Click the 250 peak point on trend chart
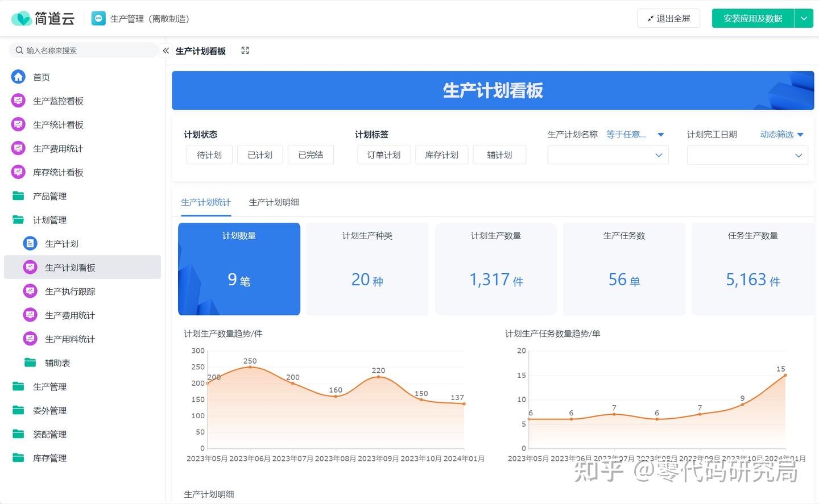The height and width of the screenshot is (504, 819). coord(250,367)
